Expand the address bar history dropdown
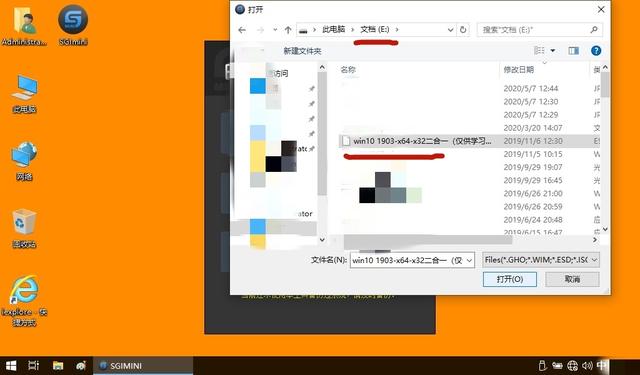 [450, 30]
